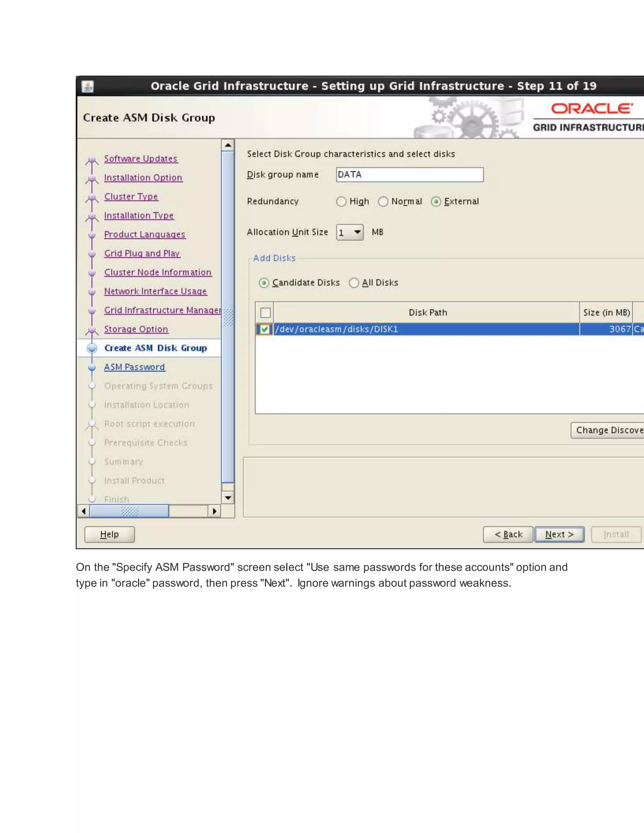This screenshot has width=644, height=833.
Task: Go to Cluster Node Information step
Action: coord(158,272)
